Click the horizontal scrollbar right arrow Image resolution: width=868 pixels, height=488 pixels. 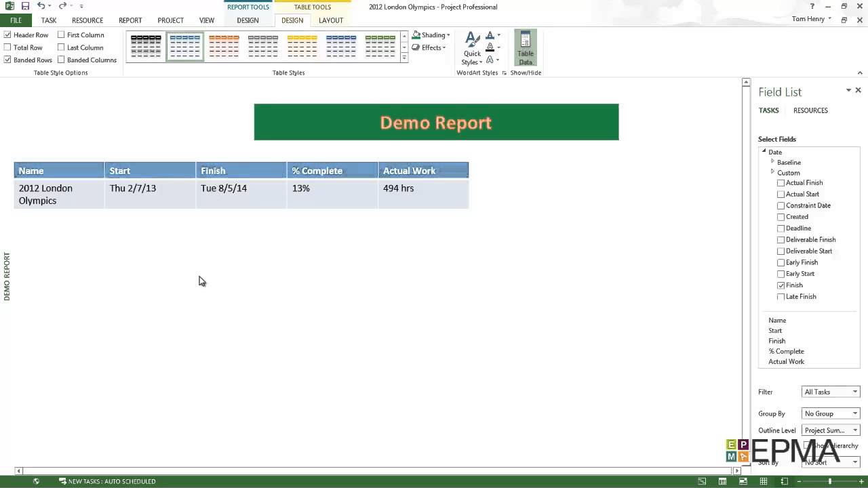pos(737,471)
